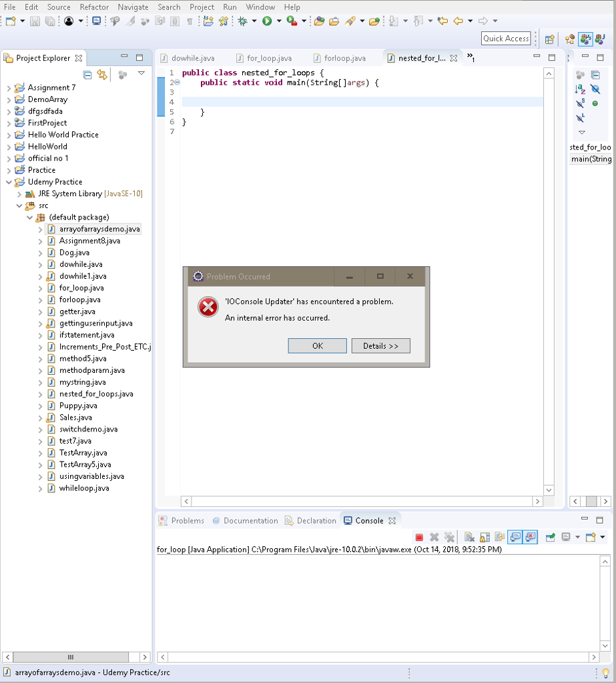Viewport: 616px width, 683px height.
Task: Toggle Hide Static Members in Outline
Action: 580,103
